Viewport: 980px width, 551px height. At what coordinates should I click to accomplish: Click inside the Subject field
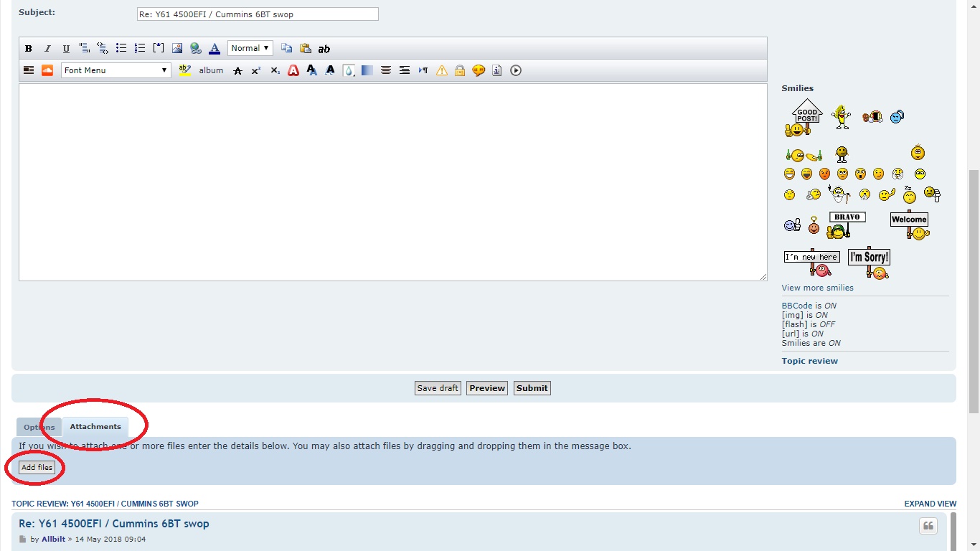click(x=258, y=14)
